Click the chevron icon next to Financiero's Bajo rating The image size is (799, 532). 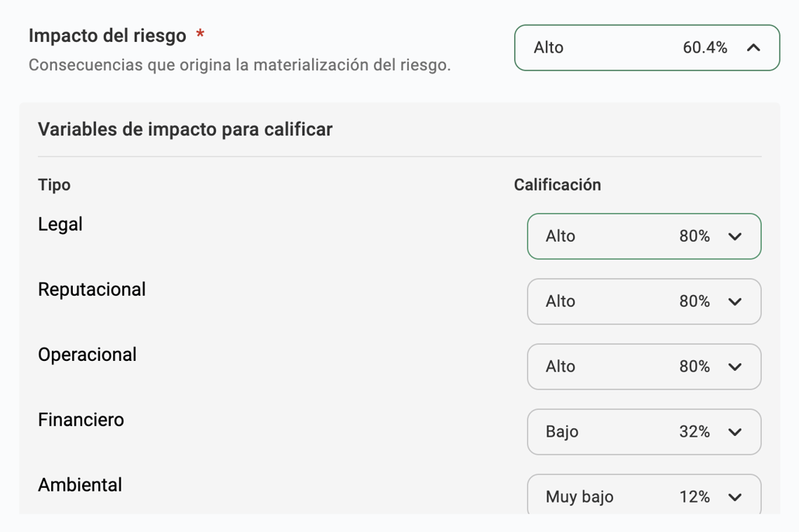(x=736, y=432)
